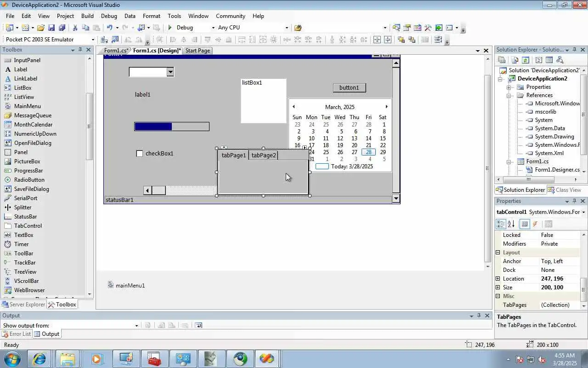Select tabPage2 on the form's tab control
This screenshot has width=588, height=368.
click(264, 155)
